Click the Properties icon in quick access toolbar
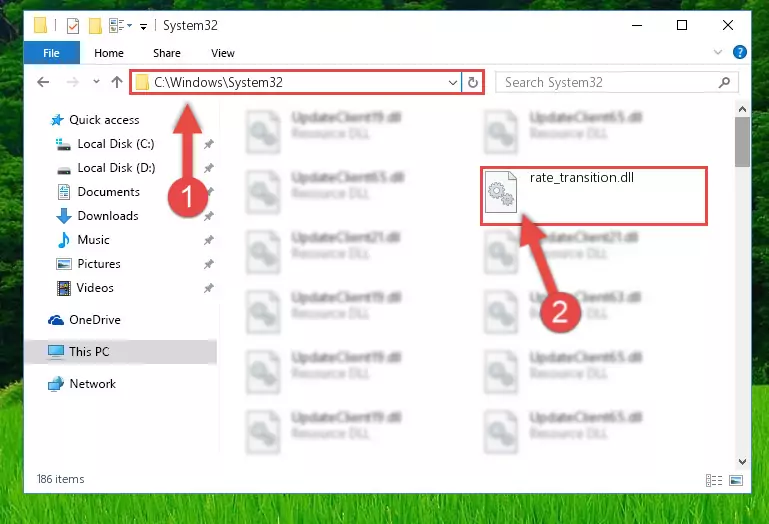 coord(73,25)
